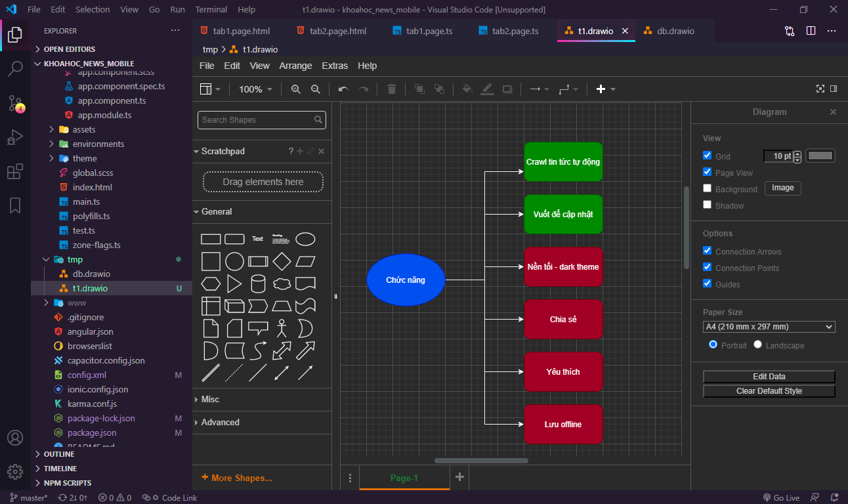Click the To Front toolbar icon
The height and width of the screenshot is (504, 848).
pyautogui.click(x=419, y=89)
